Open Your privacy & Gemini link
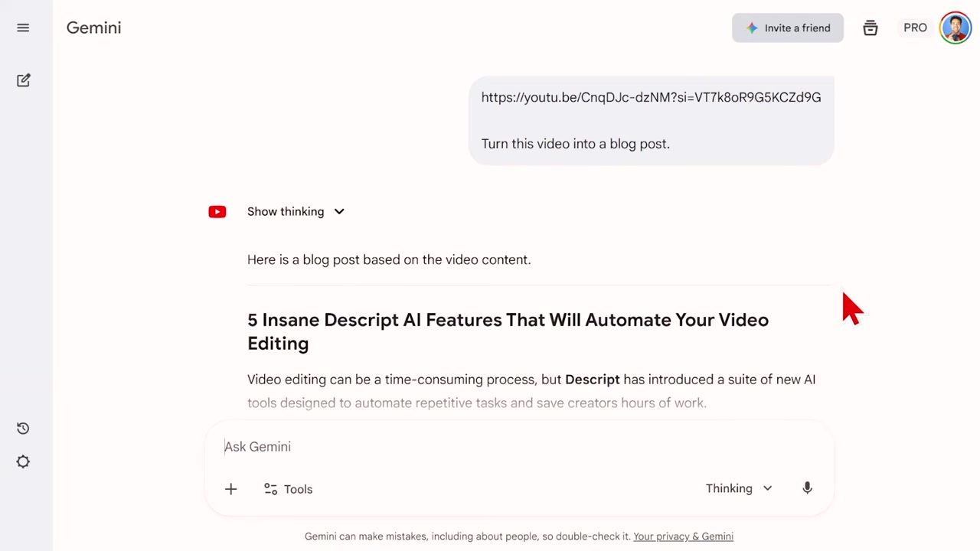The image size is (980, 551). tap(683, 536)
